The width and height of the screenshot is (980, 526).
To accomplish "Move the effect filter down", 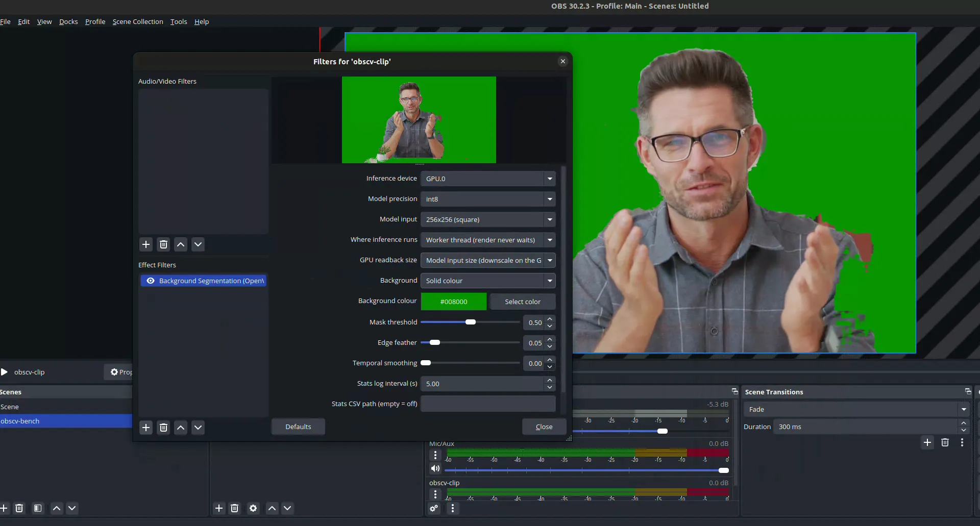I will (198, 428).
